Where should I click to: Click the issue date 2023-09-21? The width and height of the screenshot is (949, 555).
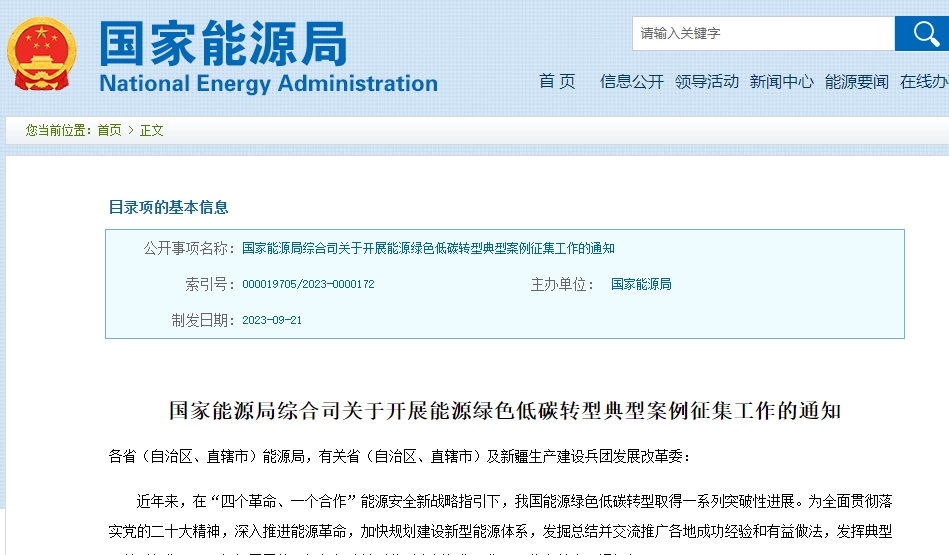[272, 320]
